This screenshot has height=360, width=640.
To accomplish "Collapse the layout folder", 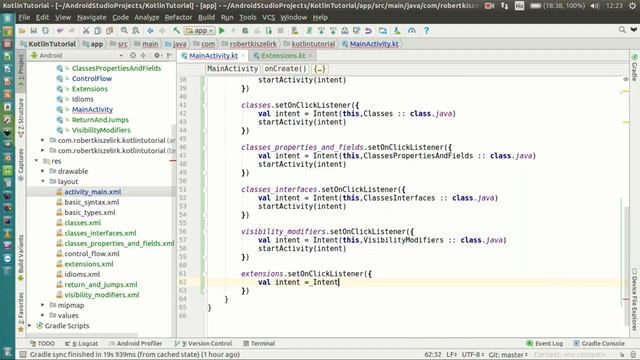I will click(x=43, y=181).
